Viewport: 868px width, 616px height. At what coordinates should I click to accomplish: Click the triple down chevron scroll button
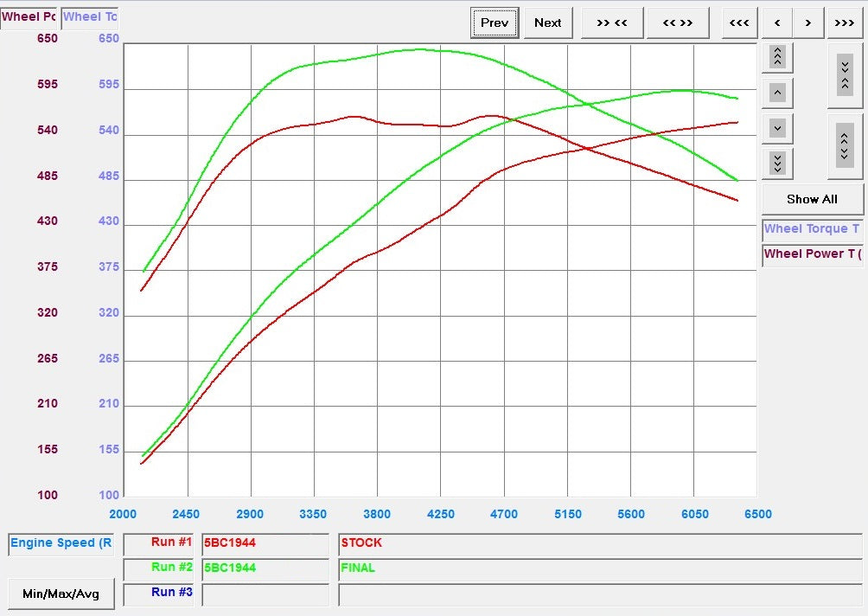[777, 163]
